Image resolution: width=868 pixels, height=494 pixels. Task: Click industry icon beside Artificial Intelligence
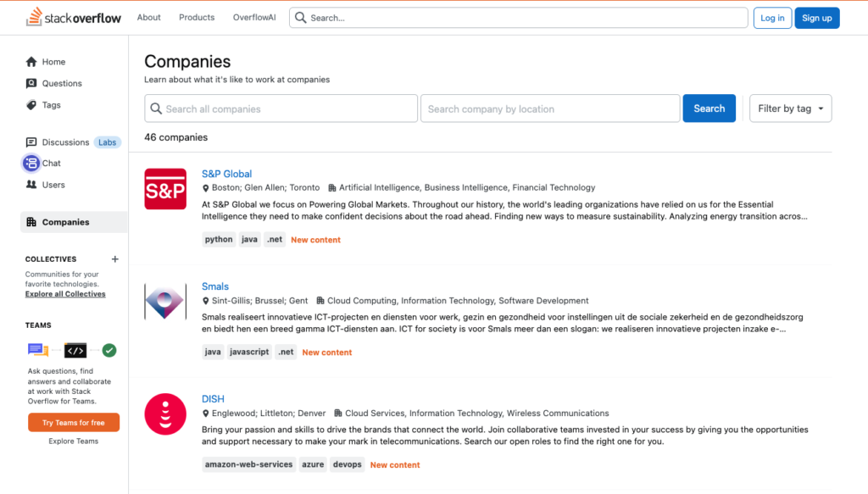tap(332, 188)
